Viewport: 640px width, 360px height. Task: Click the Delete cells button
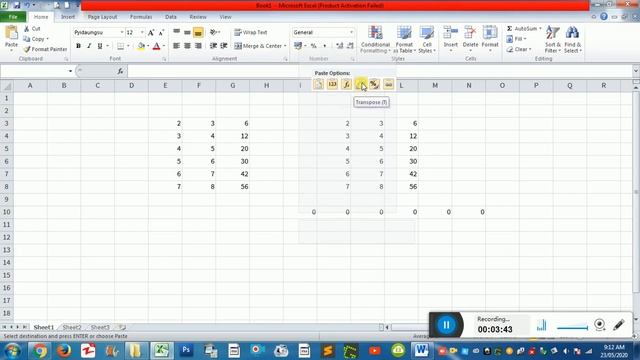click(x=470, y=39)
